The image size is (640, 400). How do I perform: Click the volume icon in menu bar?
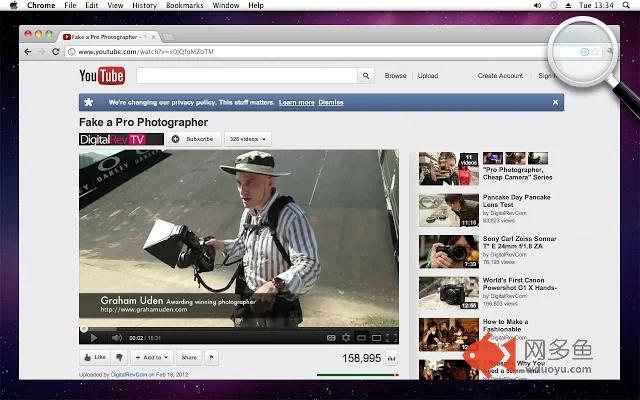pos(538,5)
